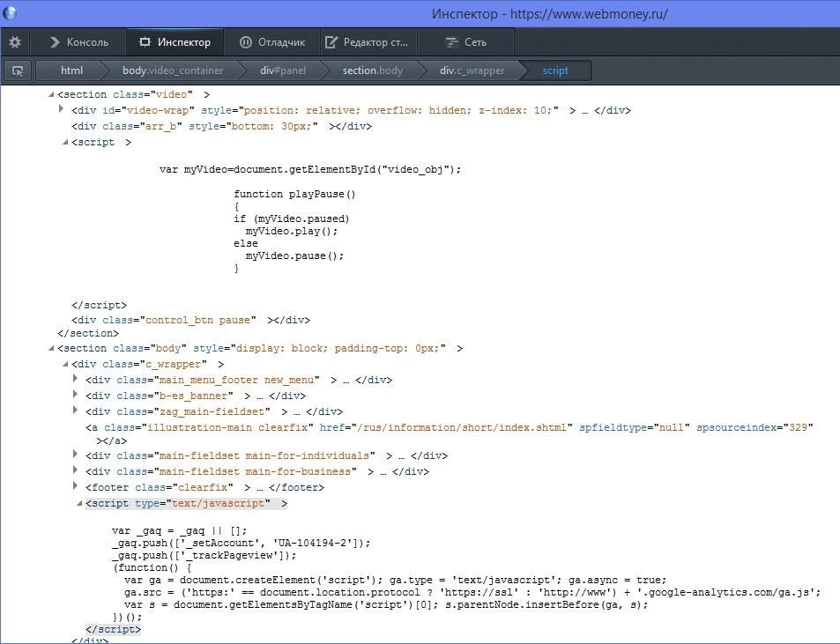Click the '_trackPageview' push line
This screenshot has width=840, height=644.
click(204, 556)
